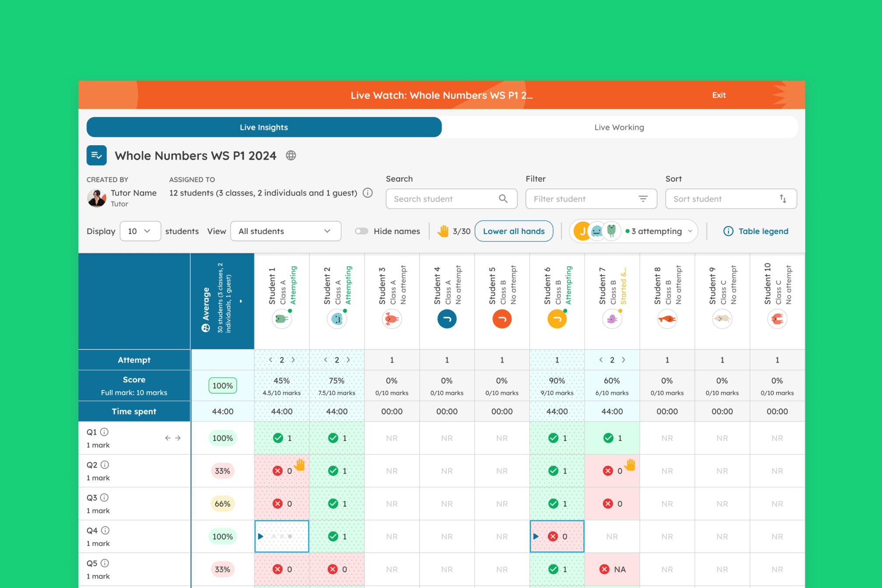Click Student 4's blue avatar
Screen dimensions: 882x588
pos(447,319)
